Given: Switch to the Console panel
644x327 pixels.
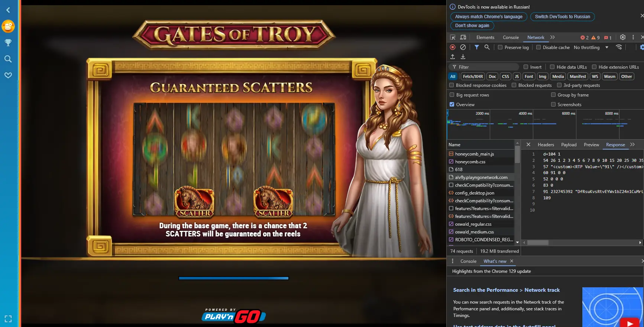Looking at the screenshot, I should tap(511, 37).
